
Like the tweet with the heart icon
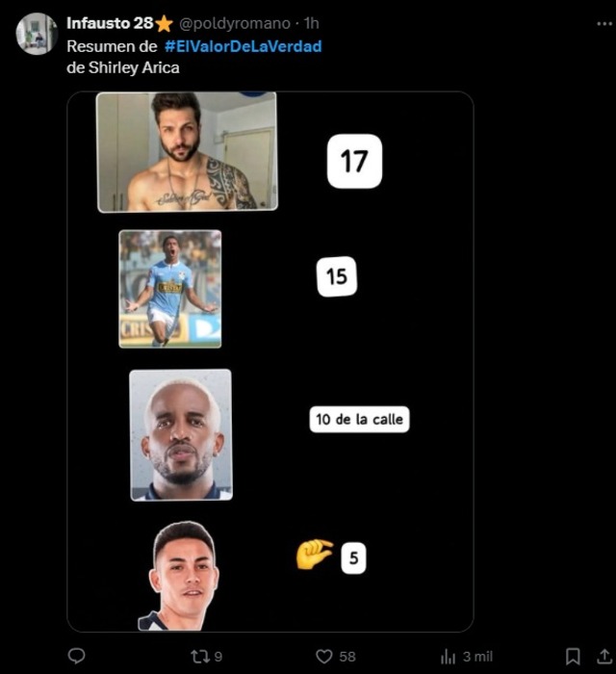[x=324, y=657]
